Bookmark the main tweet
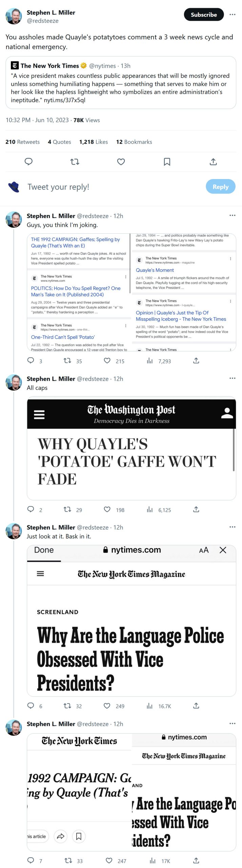Screen dimensions: 242x868 coord(167,162)
